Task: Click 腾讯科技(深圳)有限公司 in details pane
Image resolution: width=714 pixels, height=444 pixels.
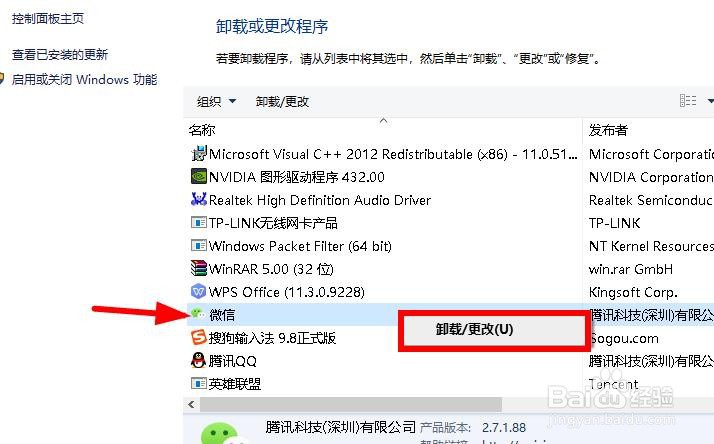Action: pos(341,427)
